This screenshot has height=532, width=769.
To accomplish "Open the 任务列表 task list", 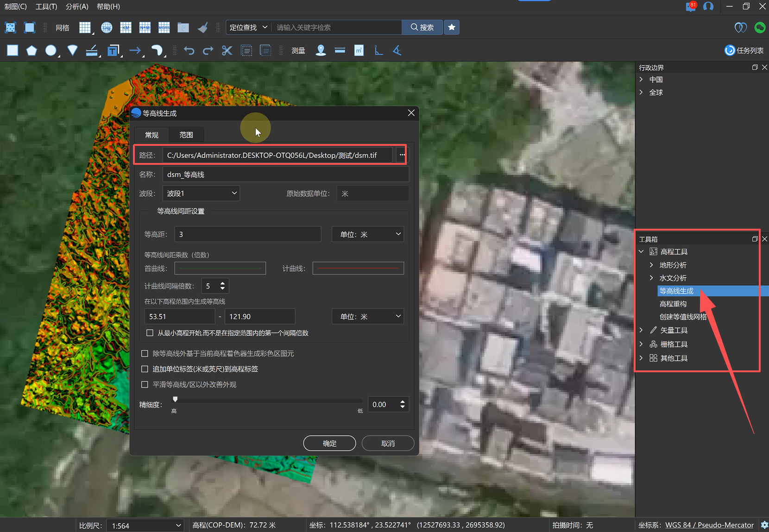I will pos(744,50).
